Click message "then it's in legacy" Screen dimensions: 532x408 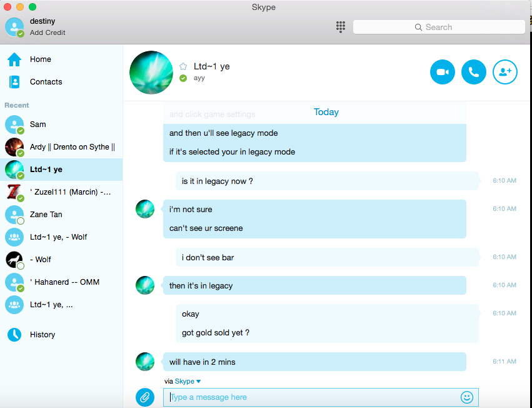point(201,286)
